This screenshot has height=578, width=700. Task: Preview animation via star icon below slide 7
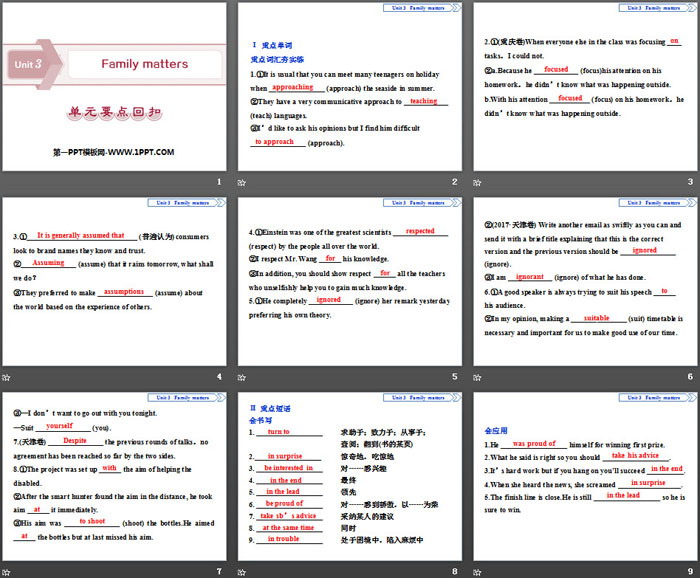click(x=8, y=572)
